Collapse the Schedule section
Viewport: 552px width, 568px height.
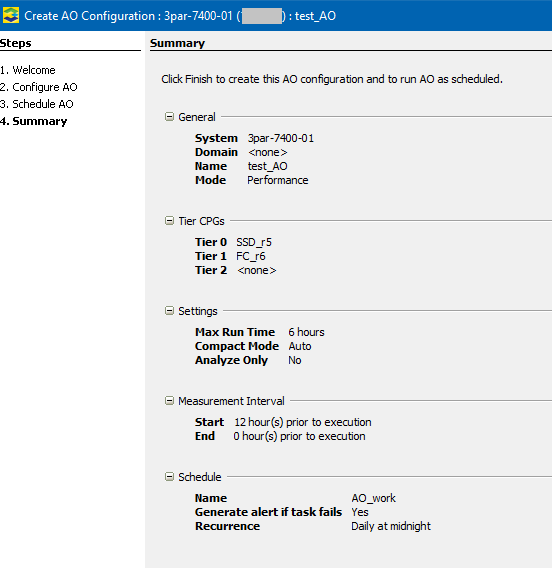tap(169, 476)
